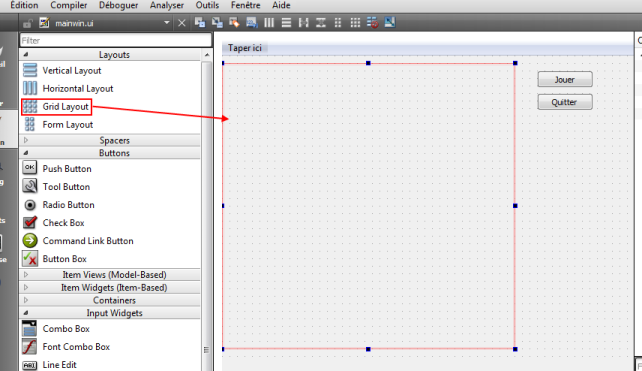The width and height of the screenshot is (642, 371).
Task: Click the grid layout toolbar icon
Action: [355, 23]
